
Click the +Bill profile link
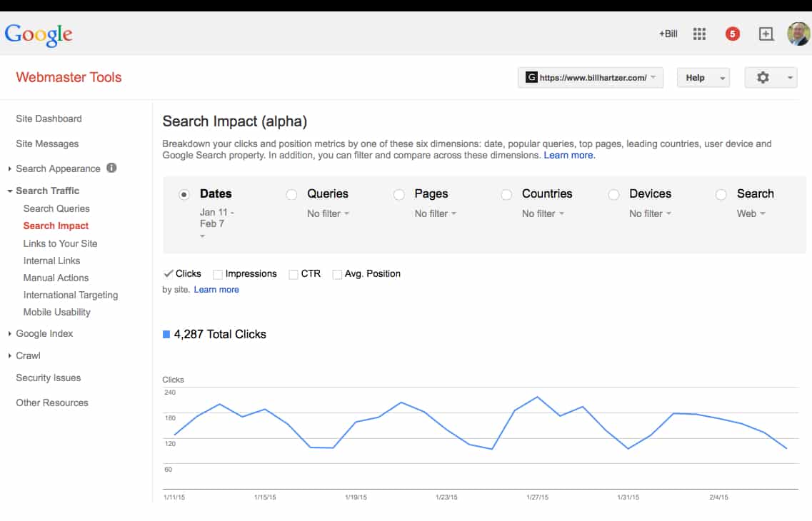click(668, 34)
